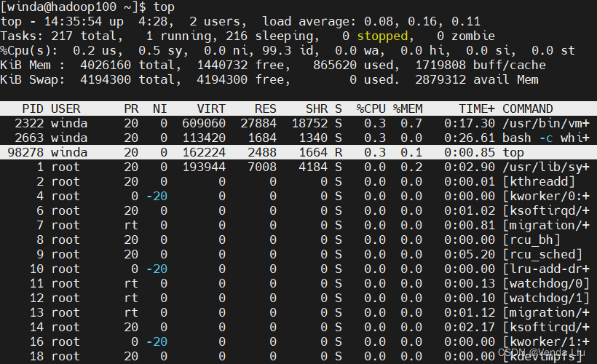Image resolution: width=597 pixels, height=364 pixels.
Task: Select PID 98278 of the top process
Action: [25, 152]
